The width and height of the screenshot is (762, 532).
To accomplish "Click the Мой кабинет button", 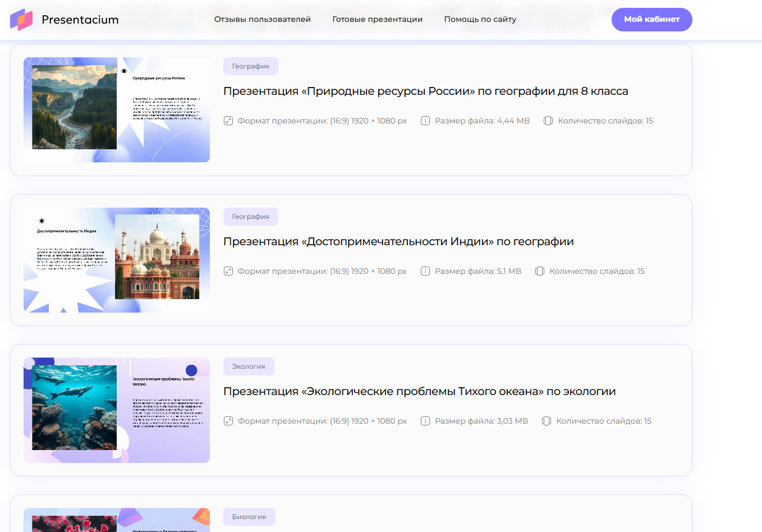I will (651, 20).
